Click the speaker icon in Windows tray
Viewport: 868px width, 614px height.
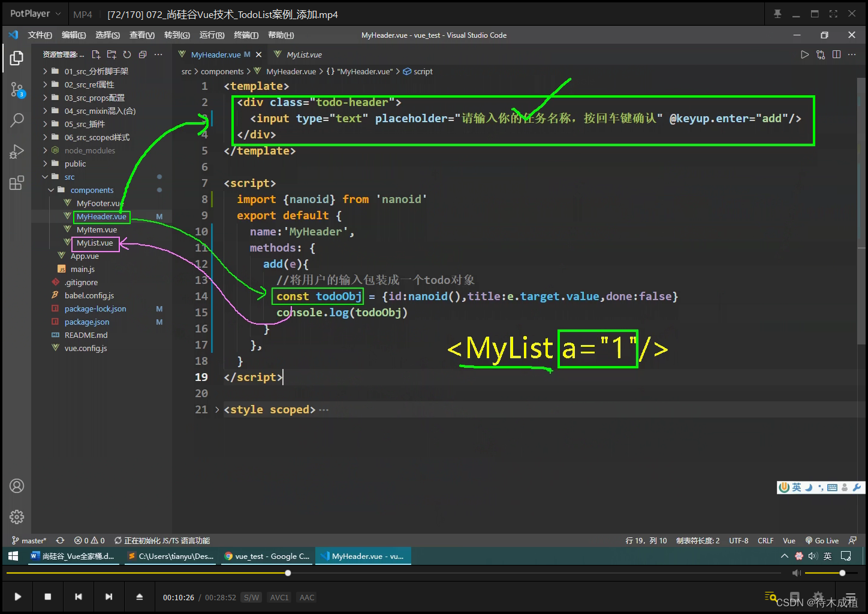tap(813, 556)
